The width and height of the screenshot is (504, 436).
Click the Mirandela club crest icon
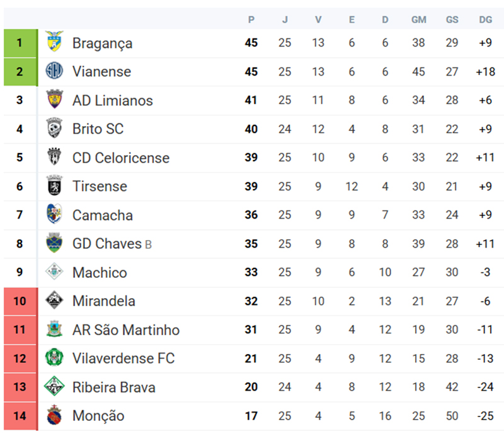tap(55, 301)
